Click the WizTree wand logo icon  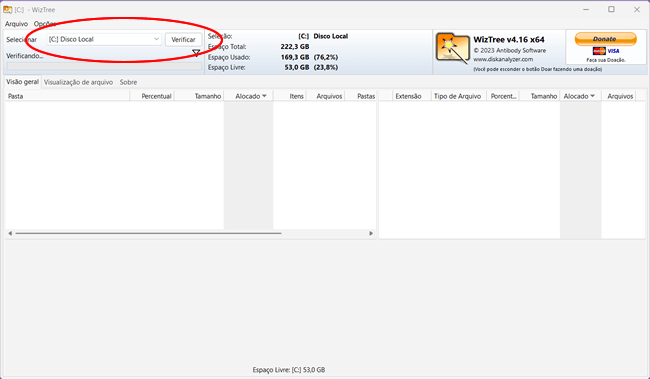coord(453,49)
